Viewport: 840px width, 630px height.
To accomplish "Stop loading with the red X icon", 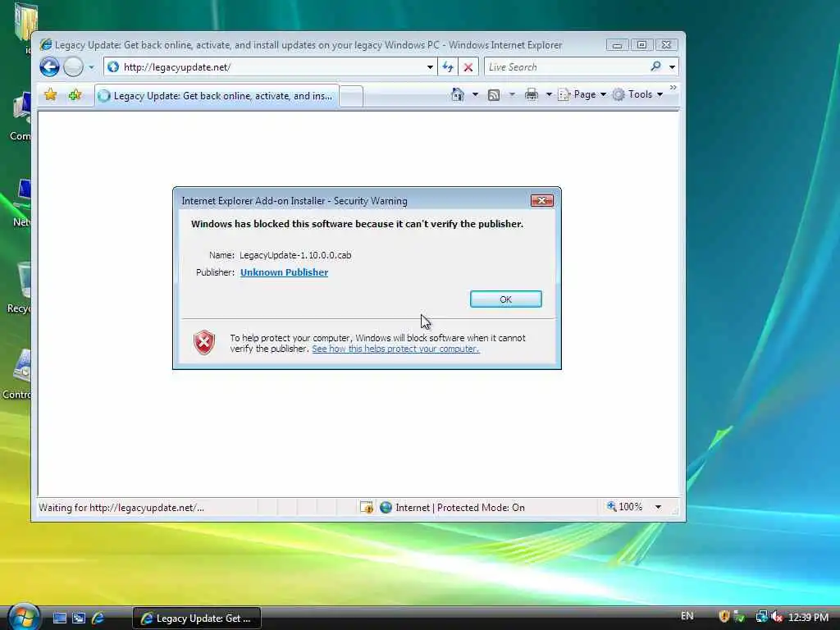I will 468,67.
